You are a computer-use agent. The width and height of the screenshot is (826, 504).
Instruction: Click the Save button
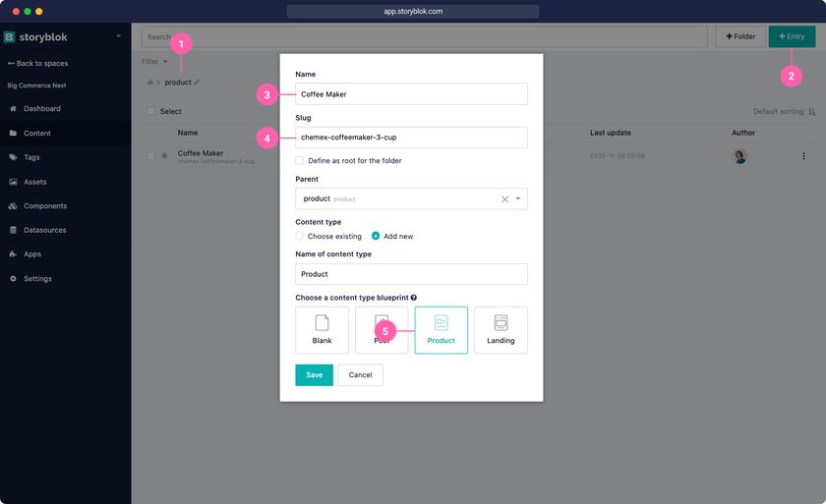(x=314, y=375)
